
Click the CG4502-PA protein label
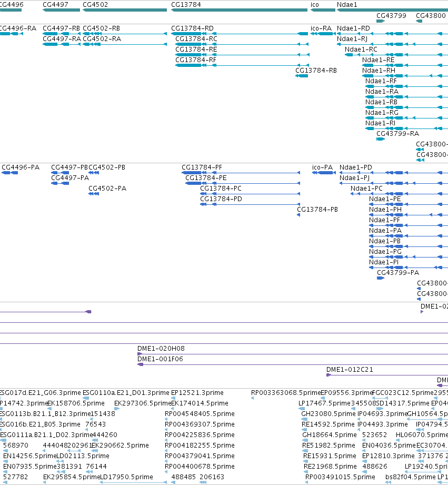(107, 189)
